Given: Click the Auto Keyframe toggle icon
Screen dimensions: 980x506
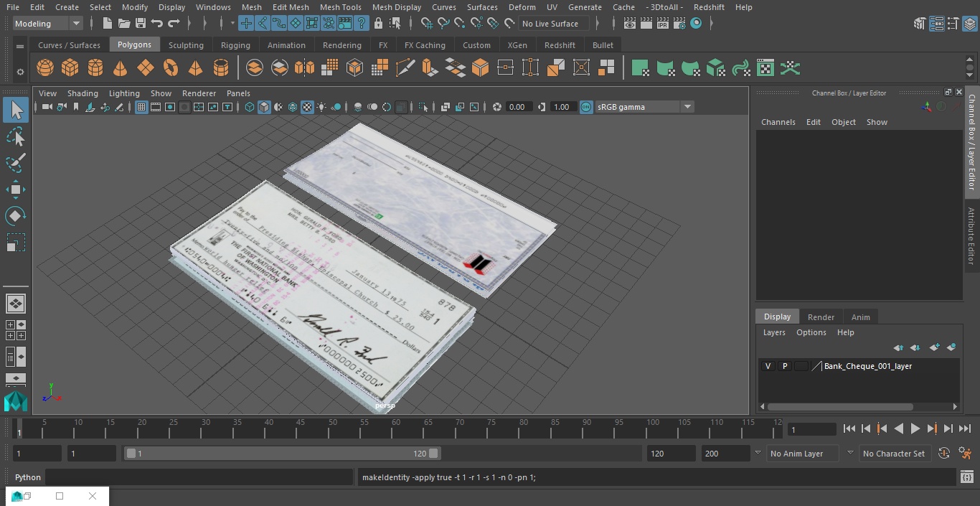Looking at the screenshot, I should [944, 454].
